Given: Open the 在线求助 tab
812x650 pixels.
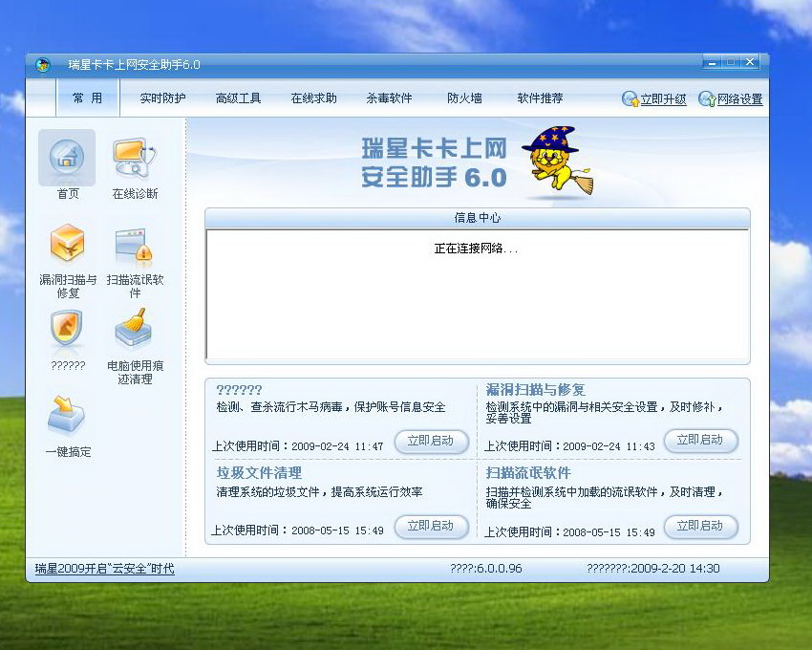Looking at the screenshot, I should 314,97.
